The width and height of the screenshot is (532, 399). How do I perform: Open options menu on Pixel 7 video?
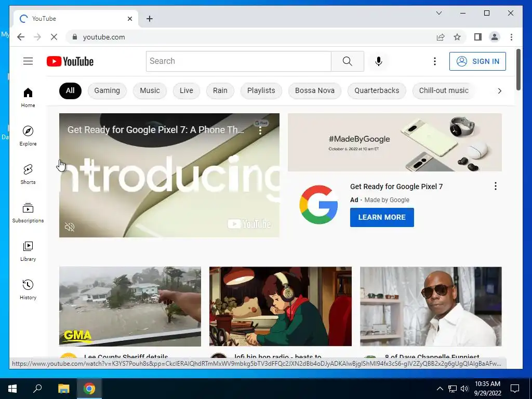[x=260, y=130]
